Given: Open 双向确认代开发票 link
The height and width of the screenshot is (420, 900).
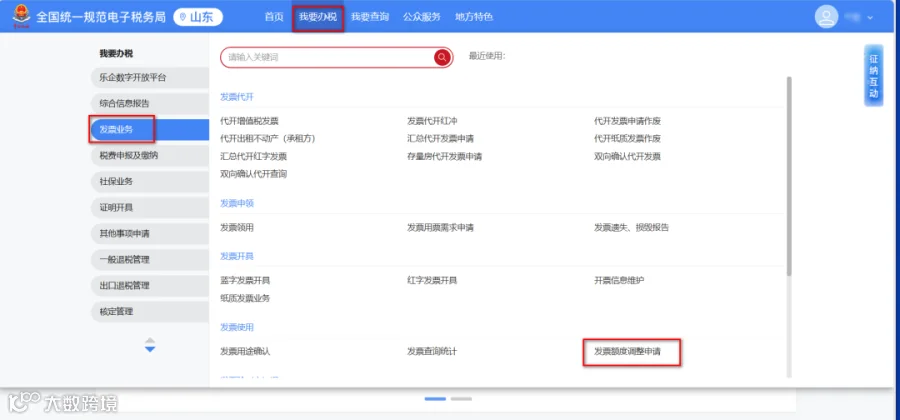Looking at the screenshot, I should pos(627,156).
